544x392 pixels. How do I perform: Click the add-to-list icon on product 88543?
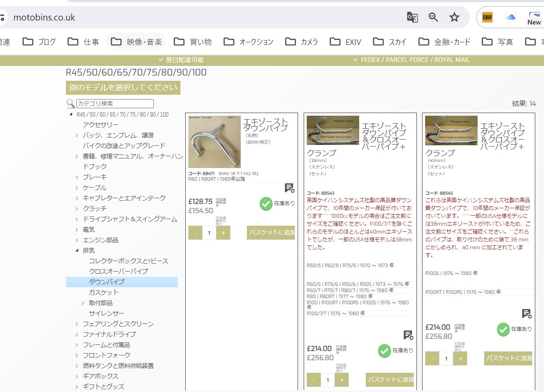(x=408, y=335)
